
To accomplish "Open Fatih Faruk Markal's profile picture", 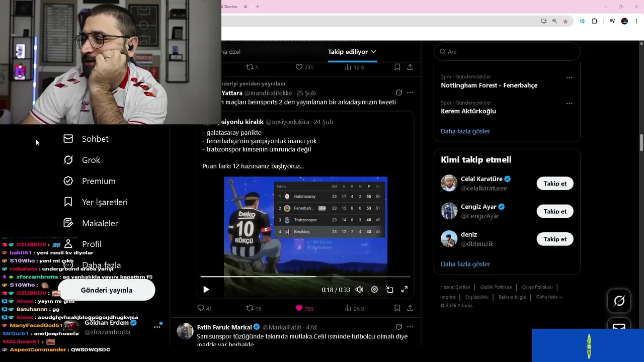I will point(185,331).
